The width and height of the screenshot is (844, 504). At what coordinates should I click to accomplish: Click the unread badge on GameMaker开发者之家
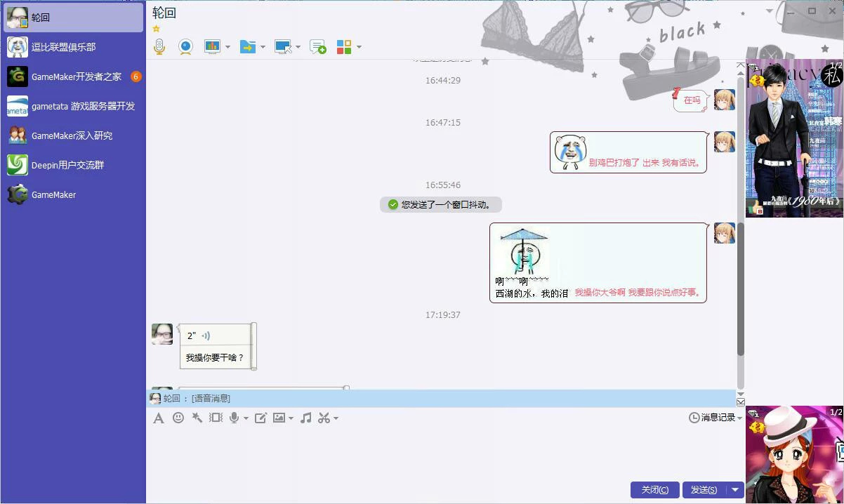pyautogui.click(x=136, y=77)
